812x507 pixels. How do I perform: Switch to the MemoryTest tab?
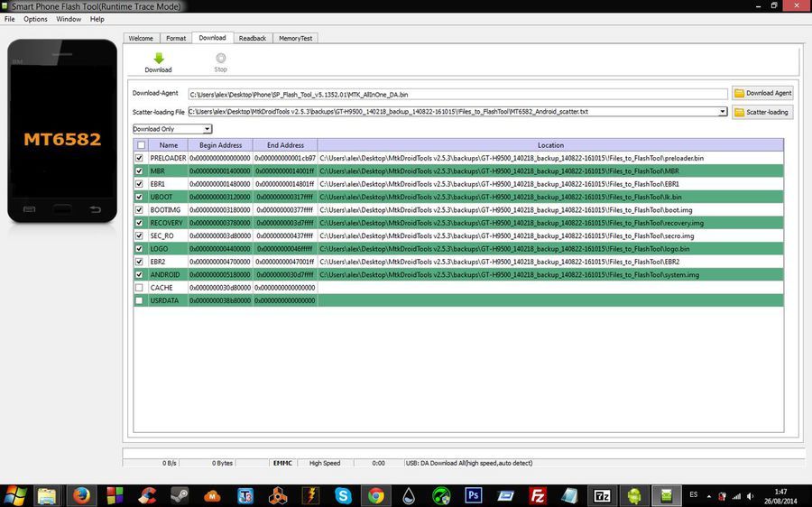(295, 38)
